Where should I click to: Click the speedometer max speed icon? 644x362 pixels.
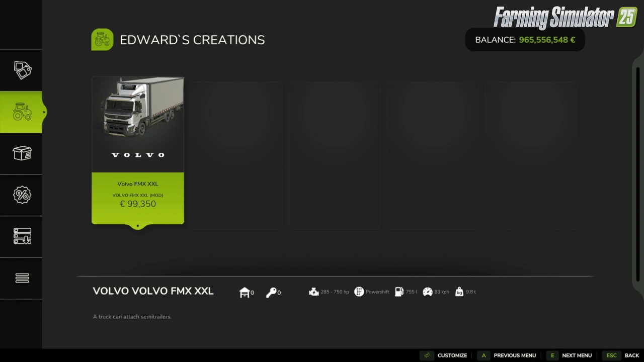coord(428,292)
